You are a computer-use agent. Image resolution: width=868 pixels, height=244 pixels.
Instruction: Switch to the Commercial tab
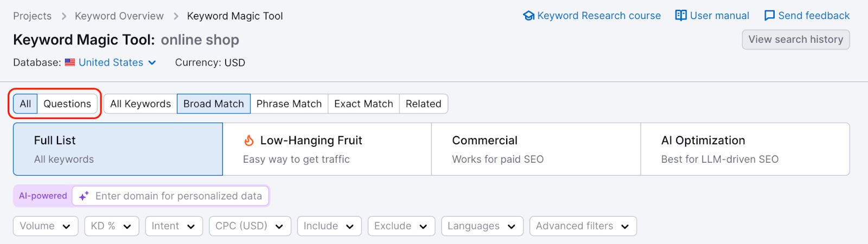(x=535, y=149)
